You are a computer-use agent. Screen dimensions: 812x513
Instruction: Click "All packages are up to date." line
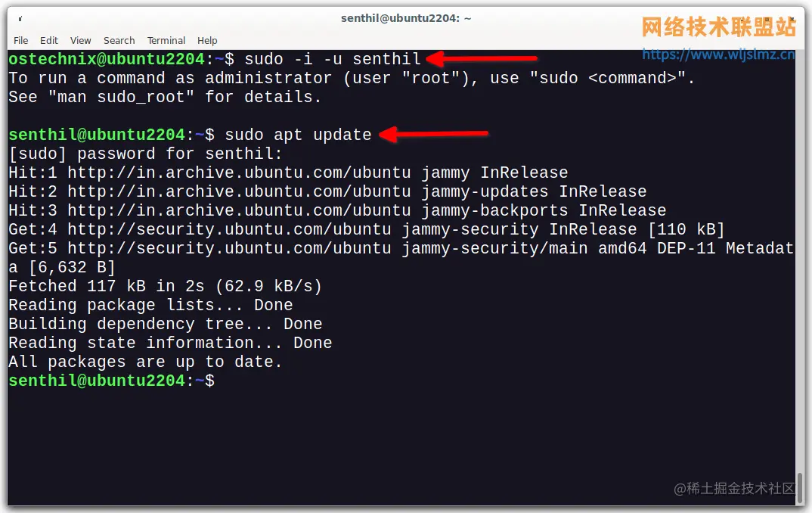(145, 362)
